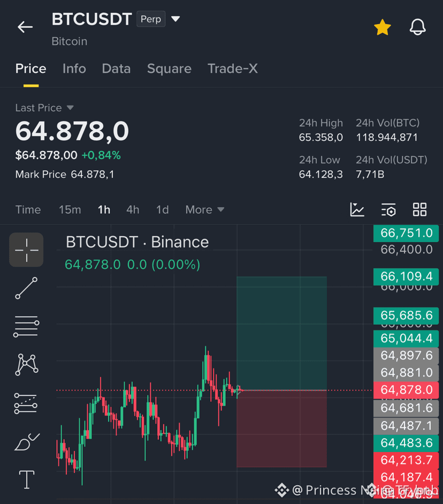
Task: Click the 64,897.6 gray price label
Action: coord(406,356)
